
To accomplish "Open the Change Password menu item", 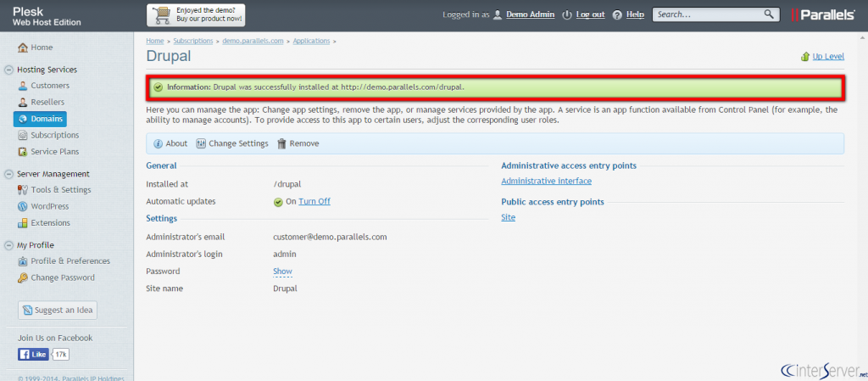I will click(x=63, y=278).
